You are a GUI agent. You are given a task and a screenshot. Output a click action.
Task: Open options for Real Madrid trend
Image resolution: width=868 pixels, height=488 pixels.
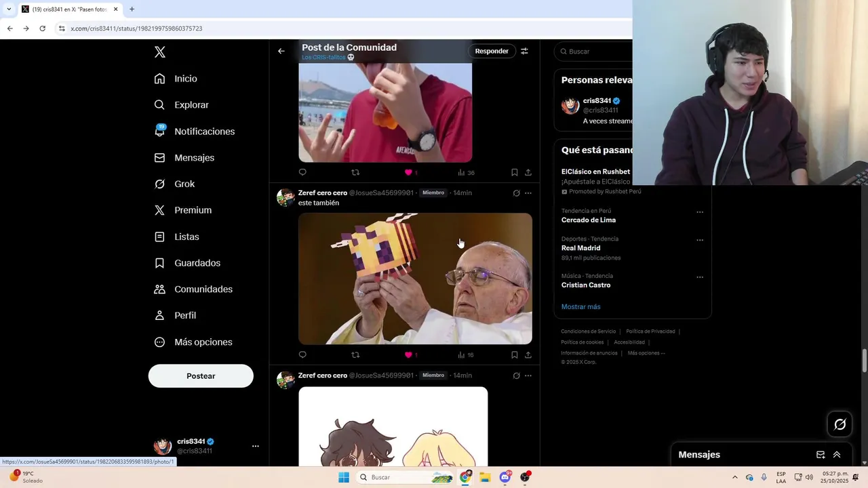700,240
